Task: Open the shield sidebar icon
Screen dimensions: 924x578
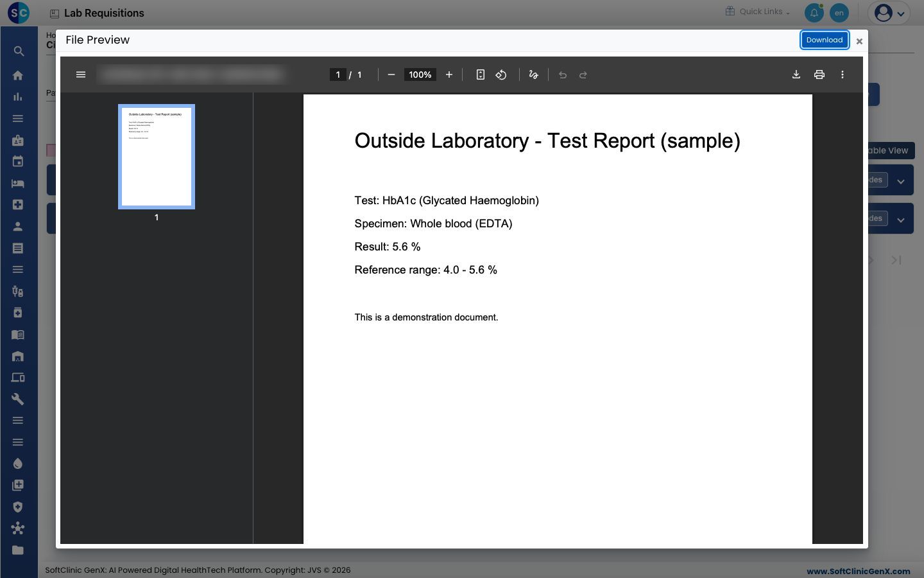Action: click(18, 507)
